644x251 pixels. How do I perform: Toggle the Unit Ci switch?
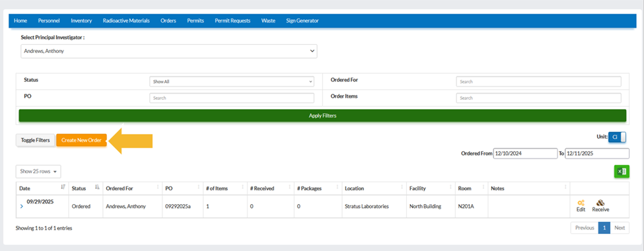pyautogui.click(x=618, y=137)
